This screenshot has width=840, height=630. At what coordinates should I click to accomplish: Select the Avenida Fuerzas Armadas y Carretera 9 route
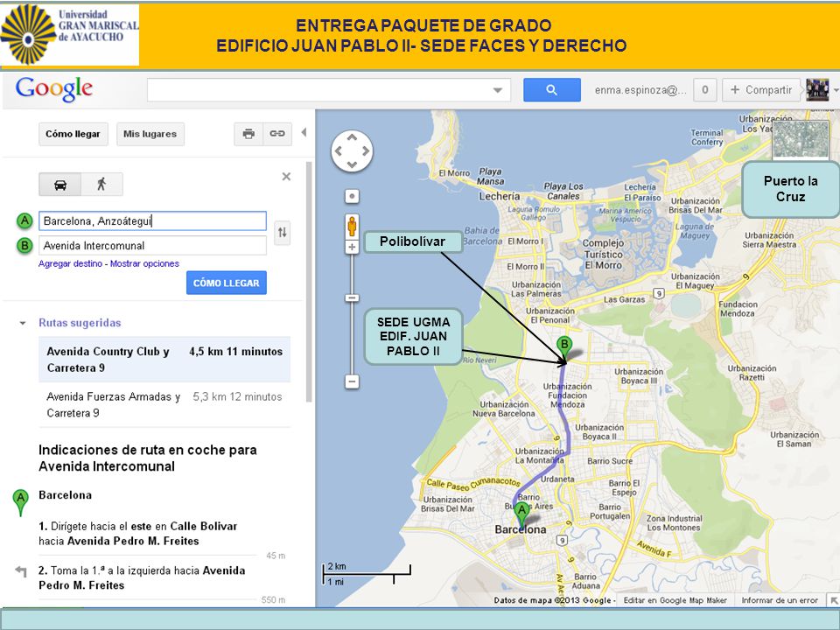(164, 404)
